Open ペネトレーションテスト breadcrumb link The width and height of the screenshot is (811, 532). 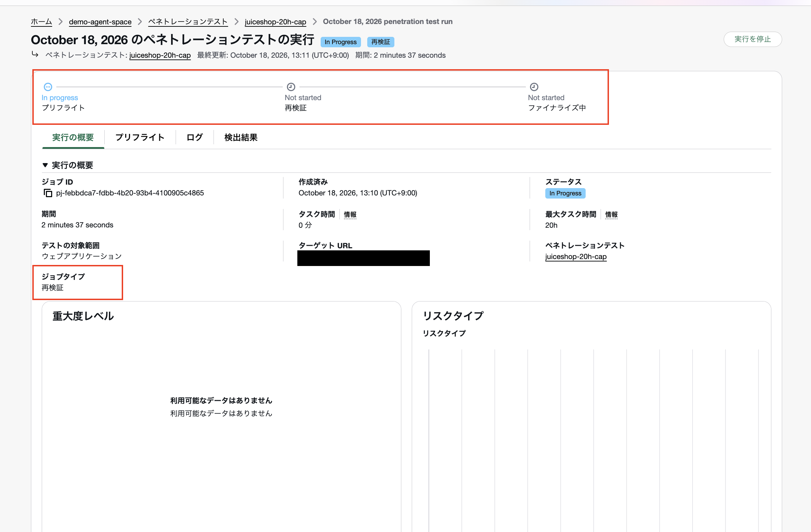pos(188,22)
